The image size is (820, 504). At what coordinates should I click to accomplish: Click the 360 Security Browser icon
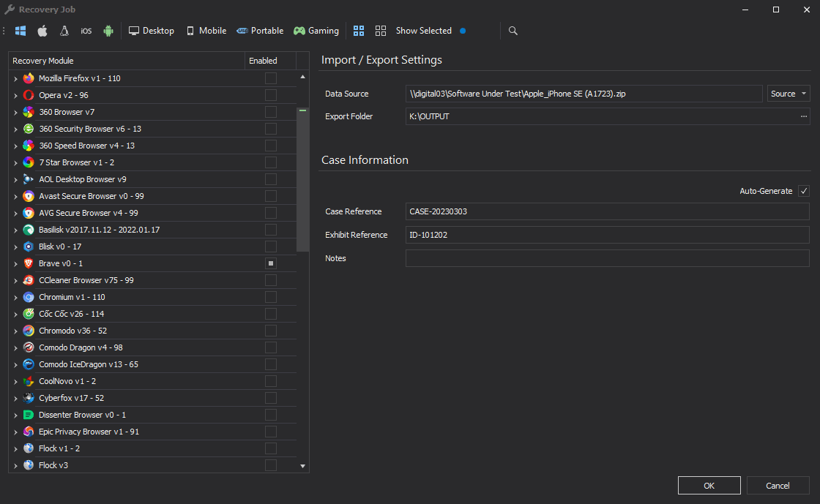(29, 129)
